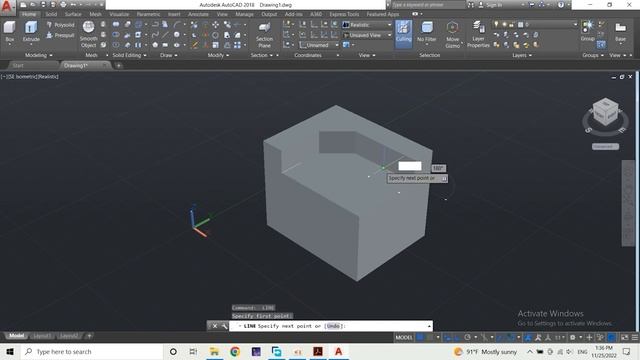Toggle layer freeze sun icon
The height and width of the screenshot is (360, 640).
[x=504, y=24]
